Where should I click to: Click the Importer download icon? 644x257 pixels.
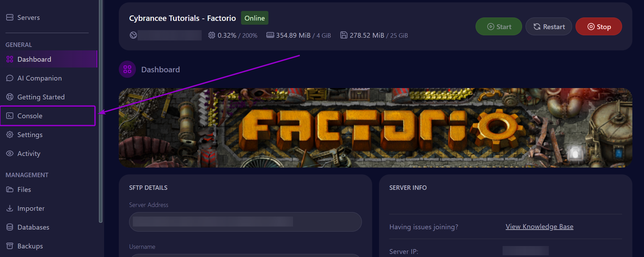coord(10,208)
